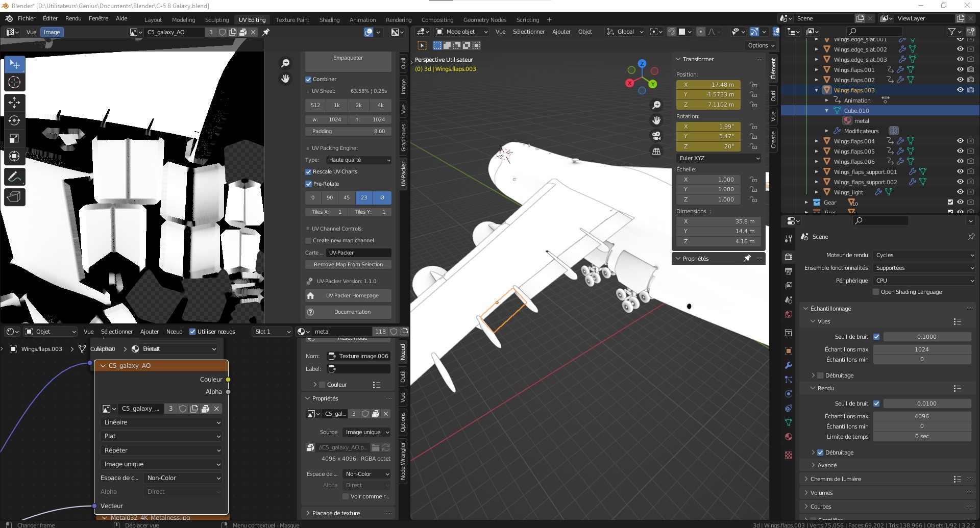The image size is (980, 528).
Task: Click Remove Map From Selection button
Action: click(348, 264)
